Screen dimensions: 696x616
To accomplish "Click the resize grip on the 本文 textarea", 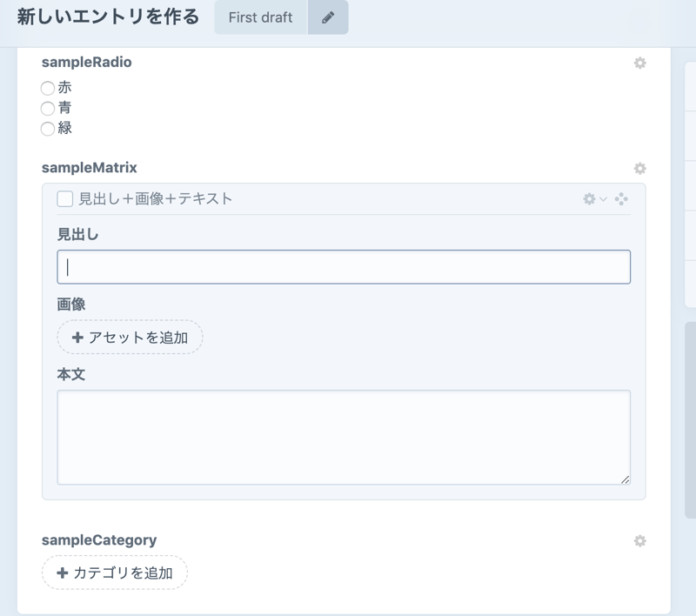I will (x=625, y=479).
